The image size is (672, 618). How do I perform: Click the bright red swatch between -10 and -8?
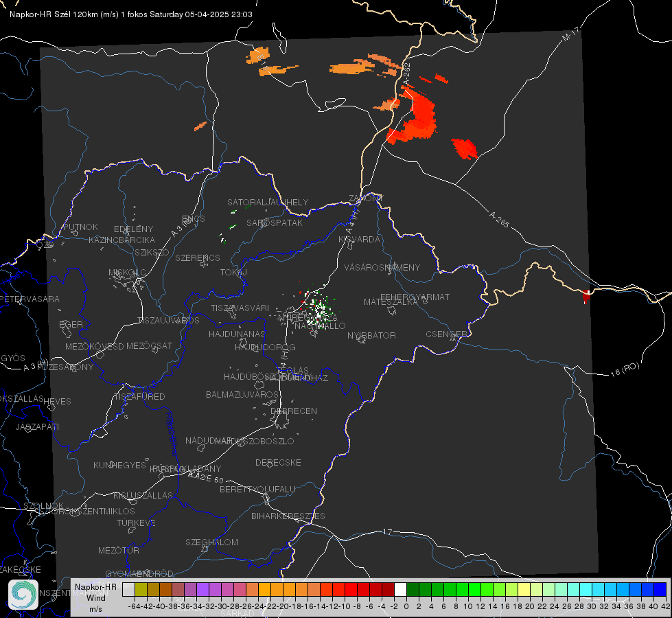click(x=351, y=590)
